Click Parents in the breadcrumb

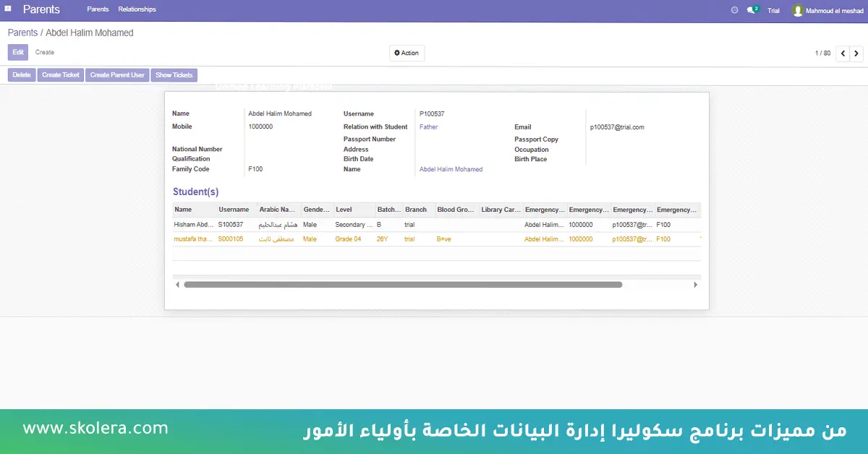click(22, 33)
